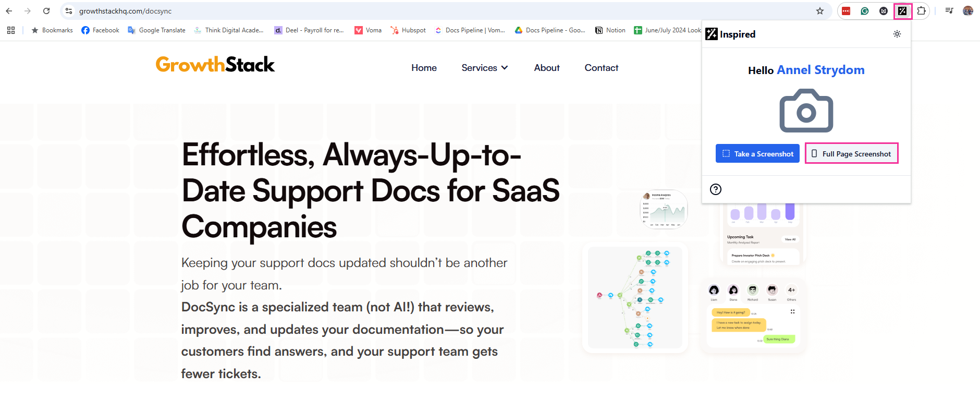The image size is (980, 399).
Task: Toggle the Inspired popup light/dark theme
Action: point(897,34)
